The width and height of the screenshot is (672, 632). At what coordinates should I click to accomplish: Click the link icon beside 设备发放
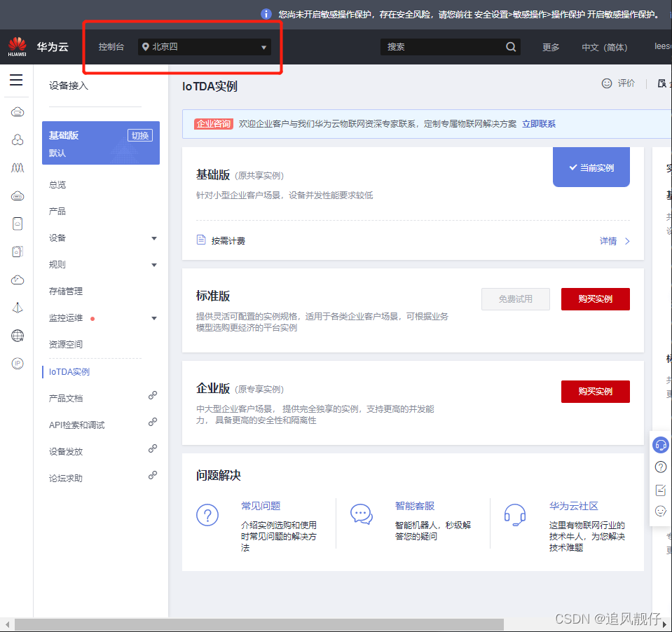(153, 448)
